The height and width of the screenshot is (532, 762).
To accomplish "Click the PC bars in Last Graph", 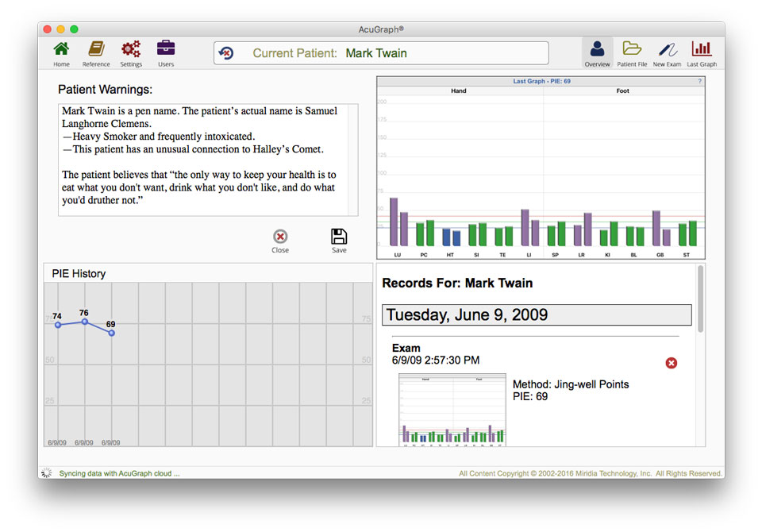I will point(425,233).
